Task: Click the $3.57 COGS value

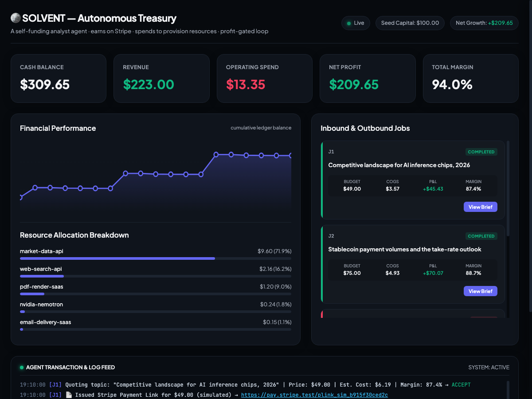Action: 392,189
